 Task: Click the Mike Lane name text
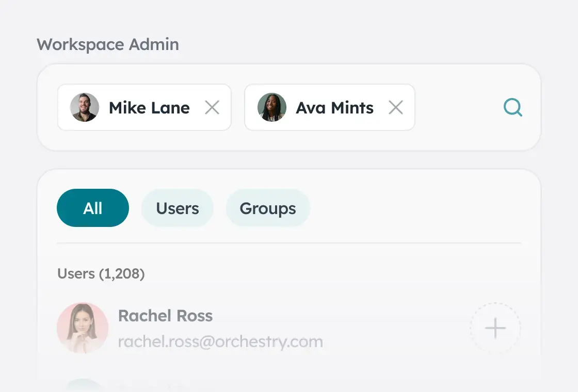[x=149, y=108]
